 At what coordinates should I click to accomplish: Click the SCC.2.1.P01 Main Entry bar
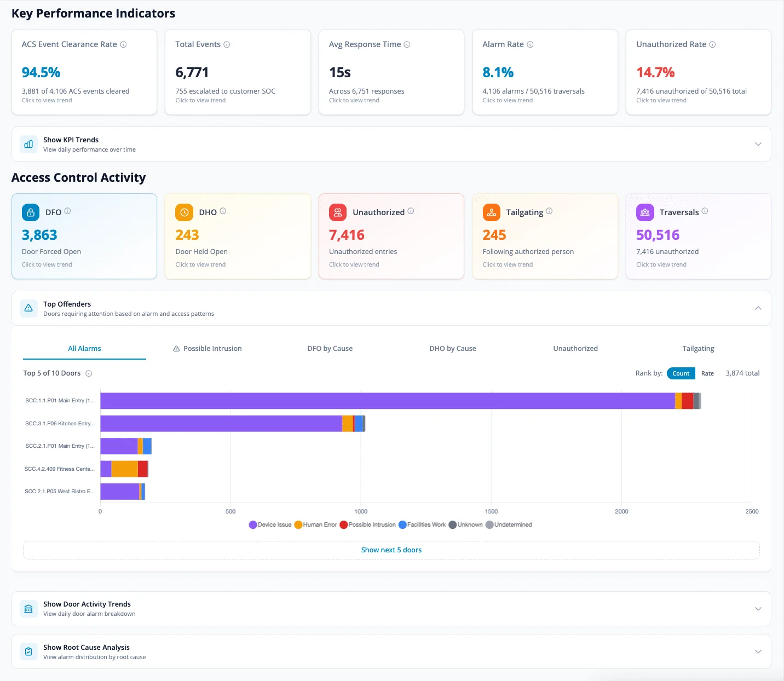pos(126,446)
